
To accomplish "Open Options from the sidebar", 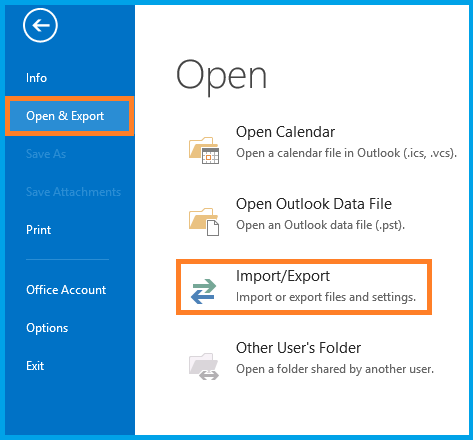I will coord(47,328).
